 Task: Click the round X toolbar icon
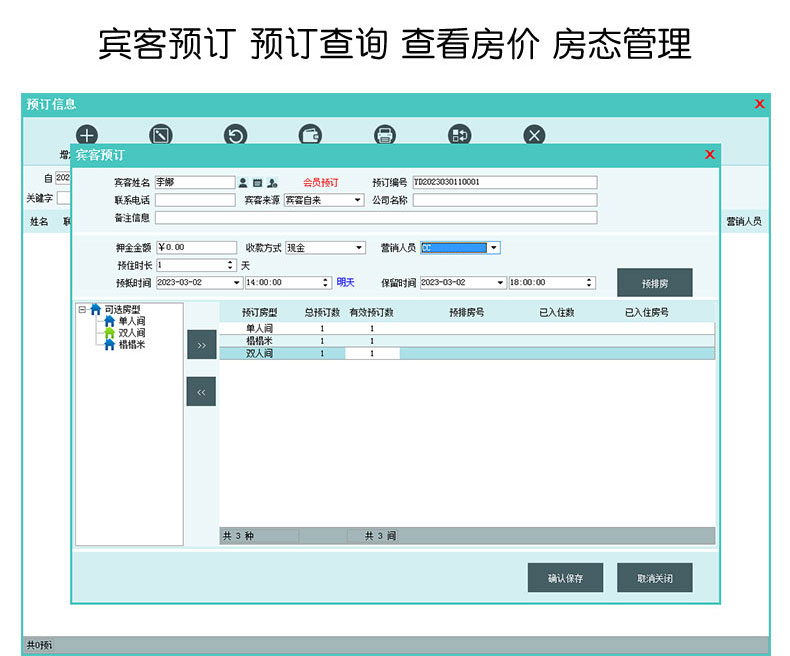point(534,135)
